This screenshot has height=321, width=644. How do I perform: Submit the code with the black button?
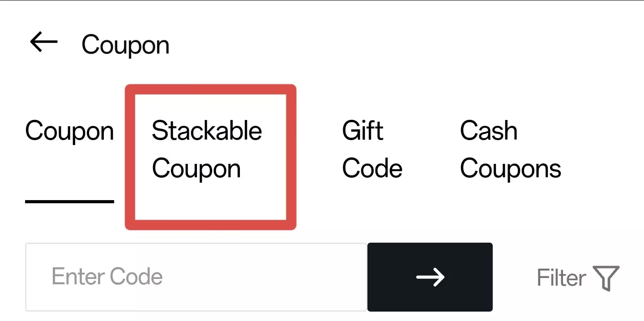(x=430, y=277)
